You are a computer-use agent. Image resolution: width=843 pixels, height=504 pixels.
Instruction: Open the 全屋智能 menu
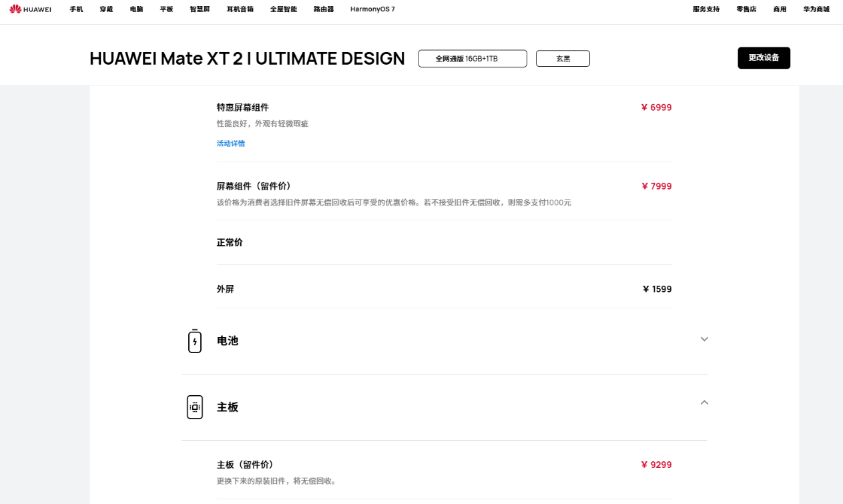click(x=284, y=9)
